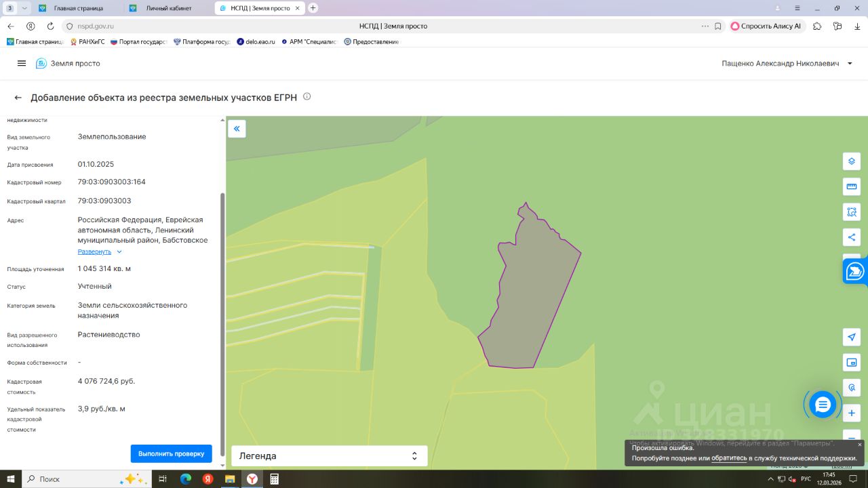Open the РАНХиГС bookmark

tap(87, 42)
